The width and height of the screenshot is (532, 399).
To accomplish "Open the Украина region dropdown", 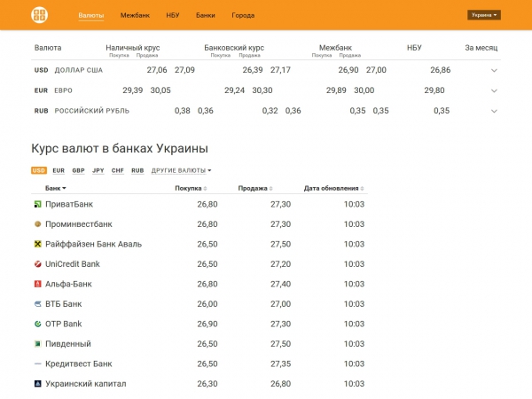I will tap(484, 15).
